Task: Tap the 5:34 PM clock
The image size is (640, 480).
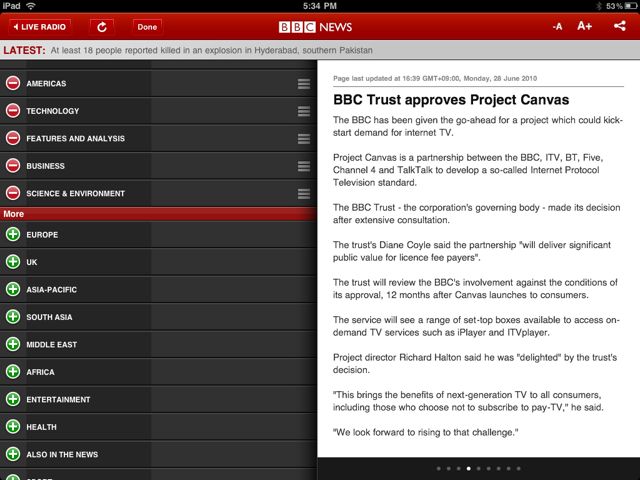Action: (x=320, y=6)
